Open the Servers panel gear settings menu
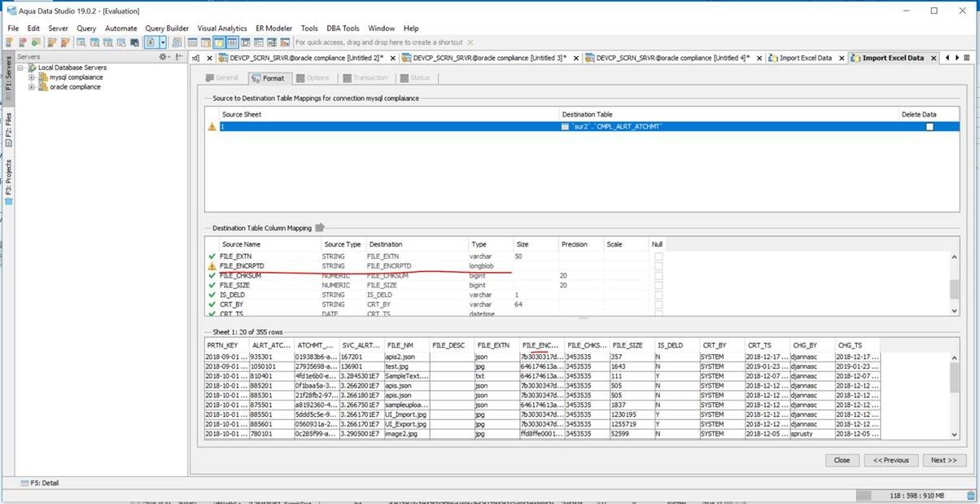Image resolution: width=980 pixels, height=504 pixels. [164, 57]
